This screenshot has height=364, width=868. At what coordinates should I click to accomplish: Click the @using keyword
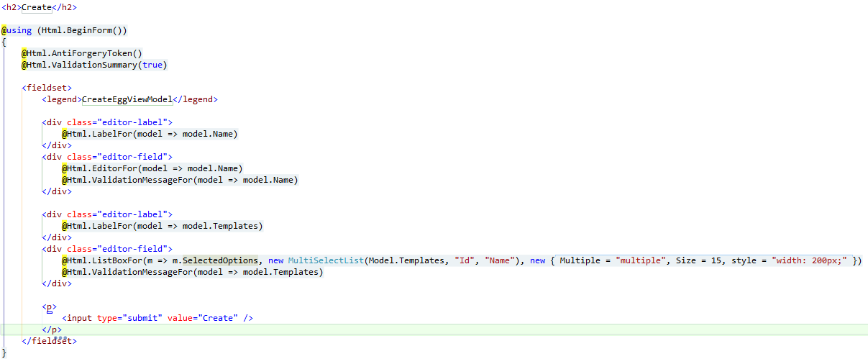[x=16, y=30]
